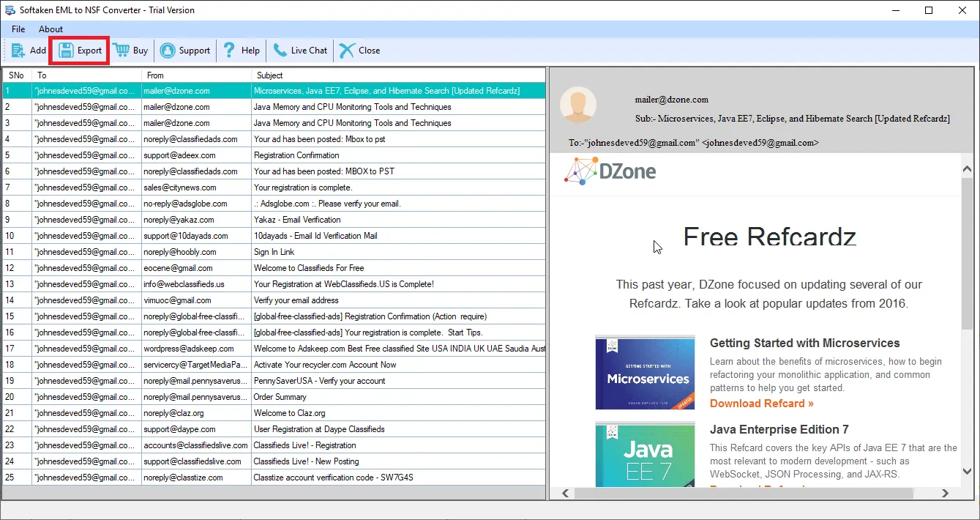Select email from wordpress@adskeep.com
Screen dimensions: 980x520
[x=274, y=349]
